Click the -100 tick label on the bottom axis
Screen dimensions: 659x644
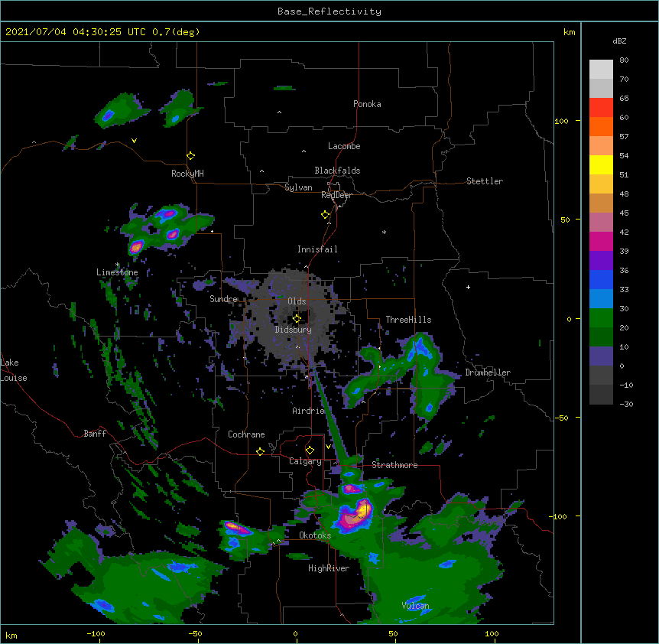[96, 633]
